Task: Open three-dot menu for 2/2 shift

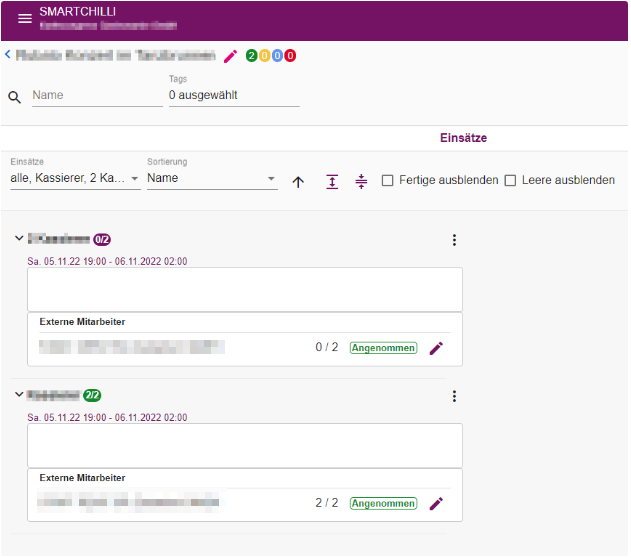Action: click(x=454, y=396)
